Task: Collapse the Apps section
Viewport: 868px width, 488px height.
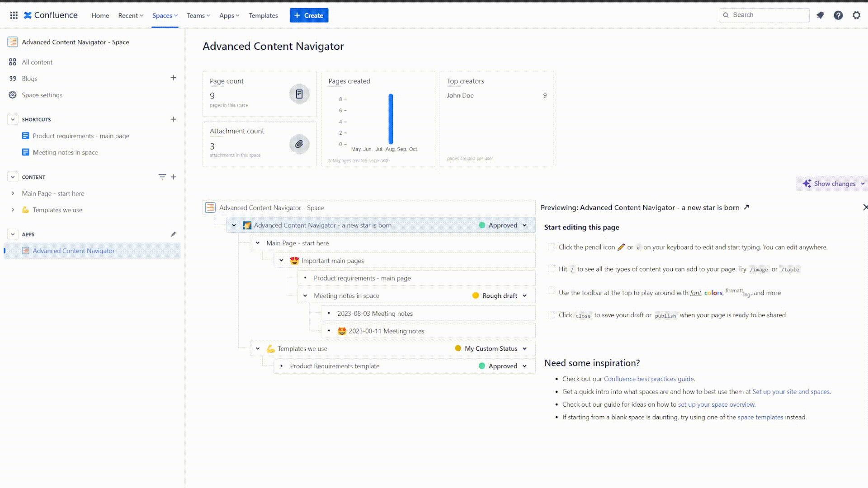Action: [13, 234]
